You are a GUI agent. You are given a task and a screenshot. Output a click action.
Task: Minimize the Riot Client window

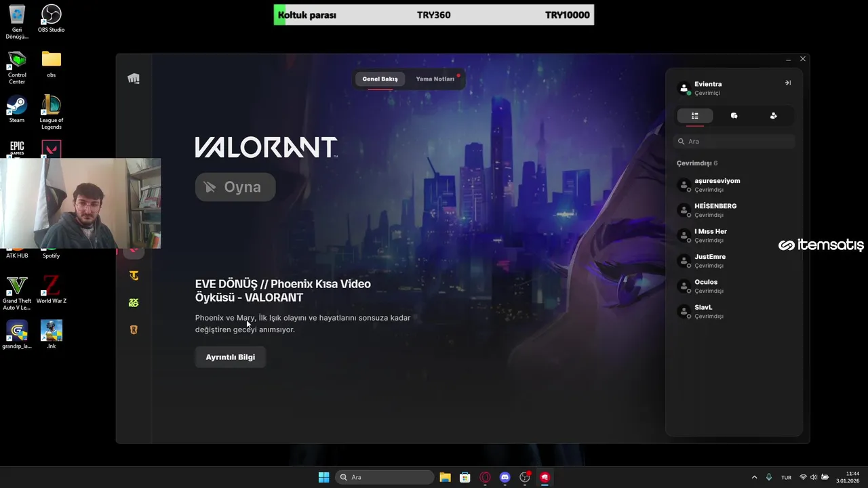coord(788,60)
